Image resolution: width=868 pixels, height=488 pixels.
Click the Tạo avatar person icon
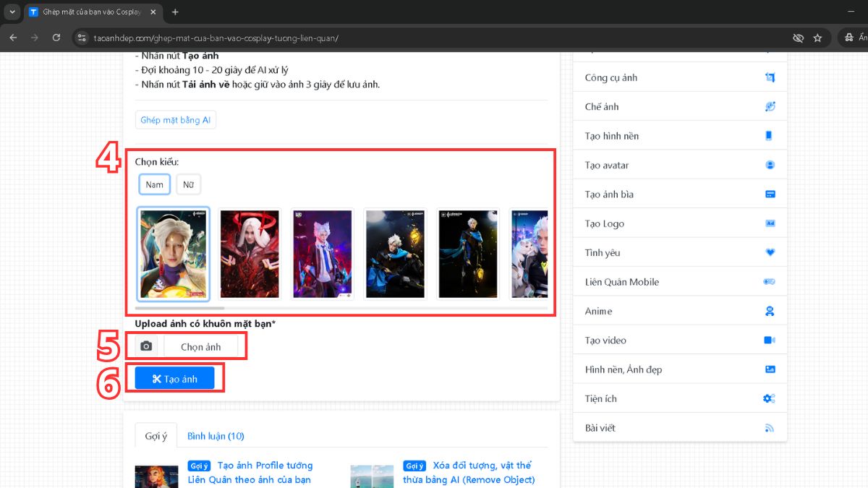[770, 165]
